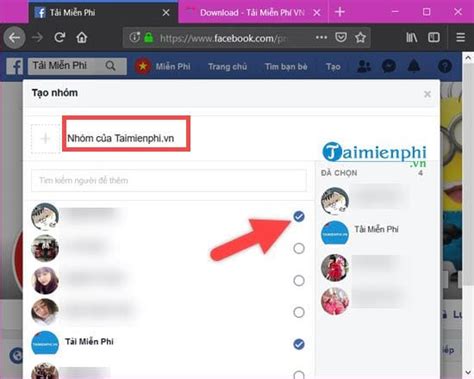
Task: Click the ĐÃ CHỌN heading
Action: tap(339, 173)
